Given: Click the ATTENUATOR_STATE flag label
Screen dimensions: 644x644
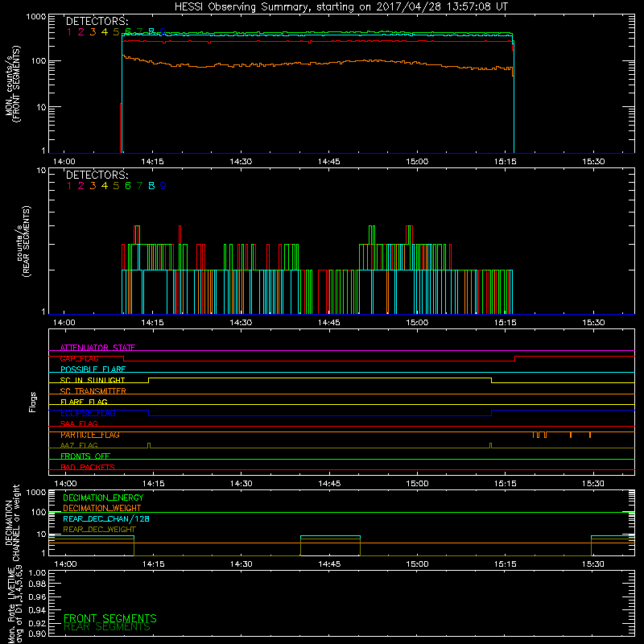Looking at the screenshot, I should click(97, 348).
